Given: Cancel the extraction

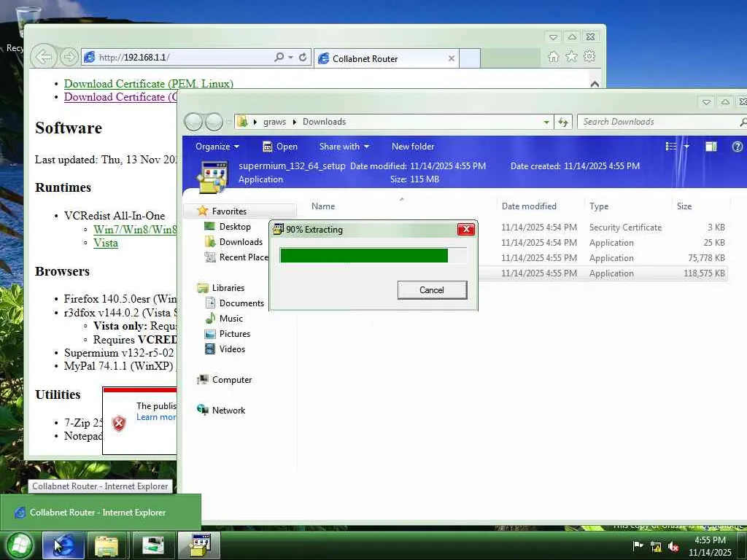Looking at the screenshot, I should point(432,290).
